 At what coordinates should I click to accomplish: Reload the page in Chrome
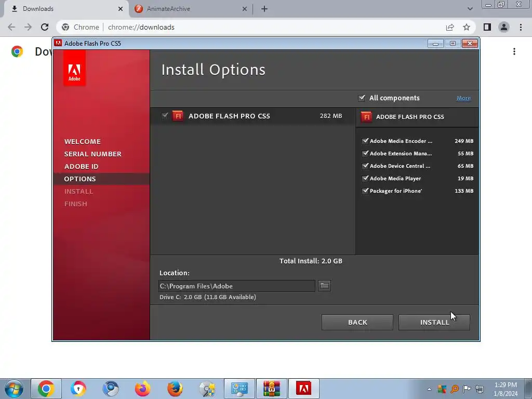coord(45,27)
